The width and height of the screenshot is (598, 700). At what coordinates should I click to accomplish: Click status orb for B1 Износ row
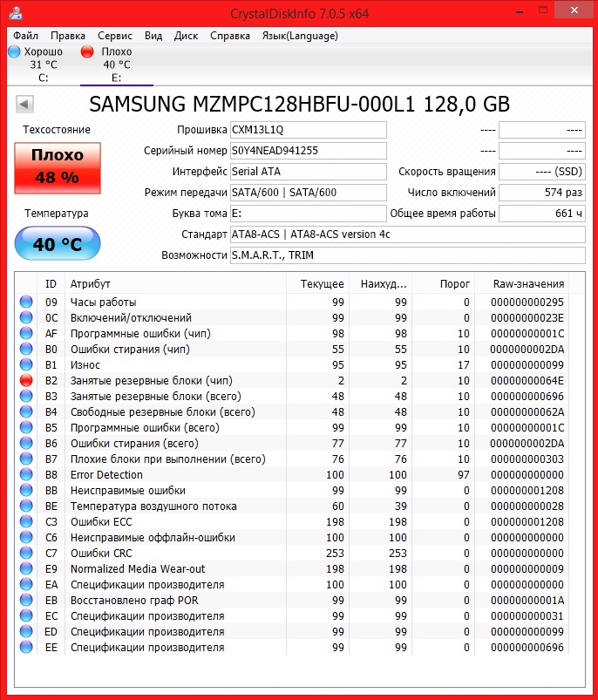26,364
